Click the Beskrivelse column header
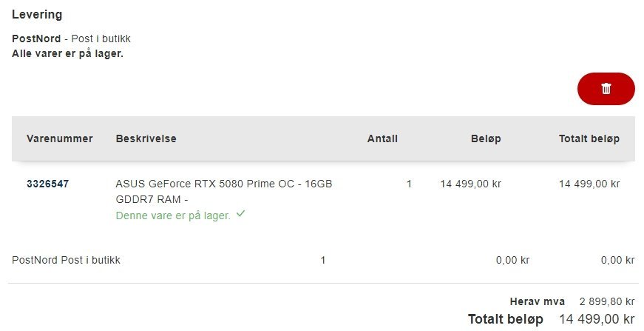Viewport: 644px width, 331px height. (146, 138)
